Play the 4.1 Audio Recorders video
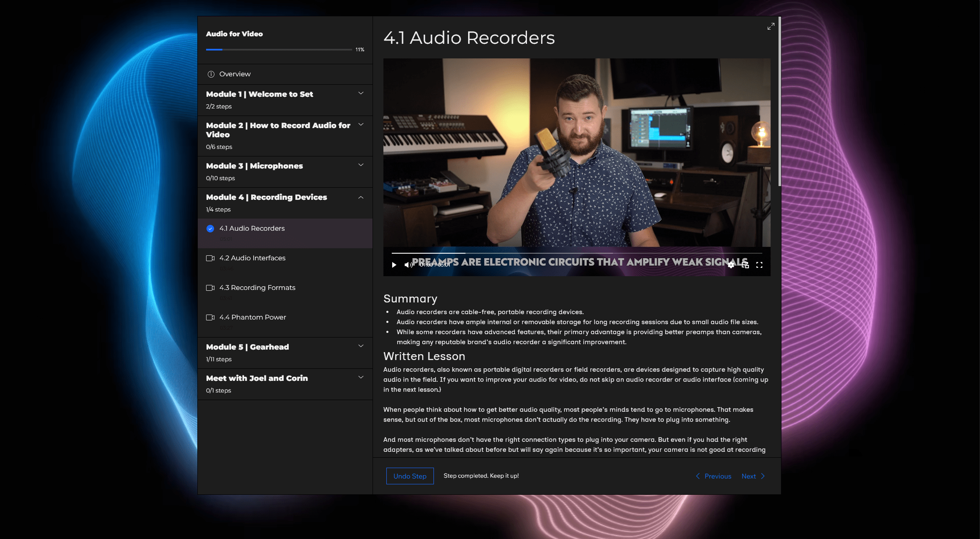 [x=394, y=265]
